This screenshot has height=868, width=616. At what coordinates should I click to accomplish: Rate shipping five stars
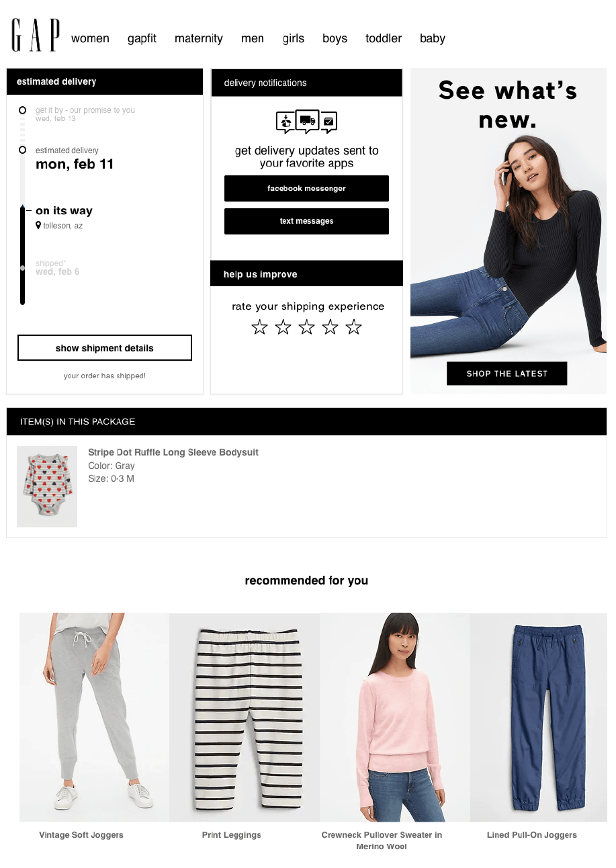click(x=353, y=327)
